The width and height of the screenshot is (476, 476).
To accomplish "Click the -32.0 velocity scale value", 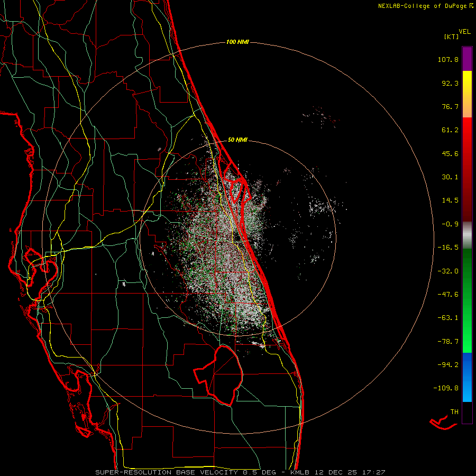I will point(448,271).
